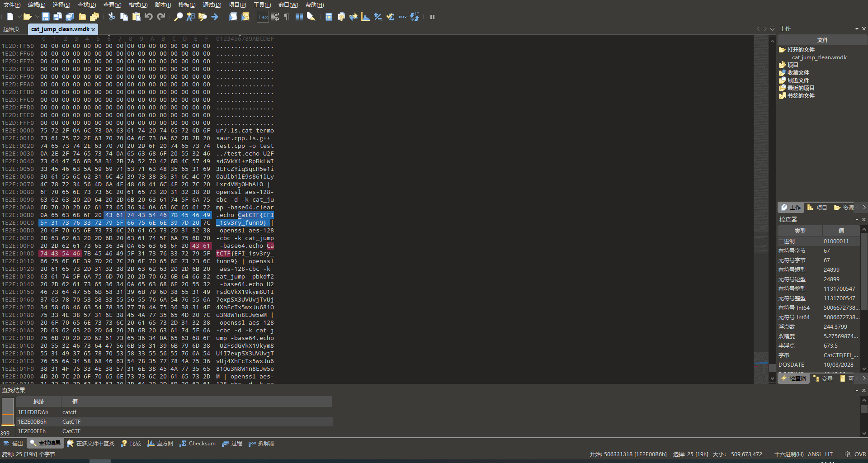Open the Workspace panel options dropdown arrow
Screen dimensions: 868x463
(x=857, y=28)
